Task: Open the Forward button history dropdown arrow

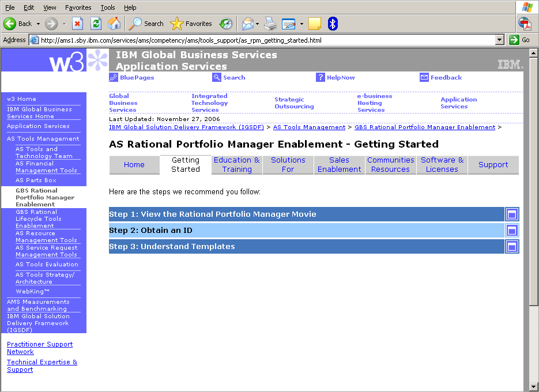Action: point(65,24)
